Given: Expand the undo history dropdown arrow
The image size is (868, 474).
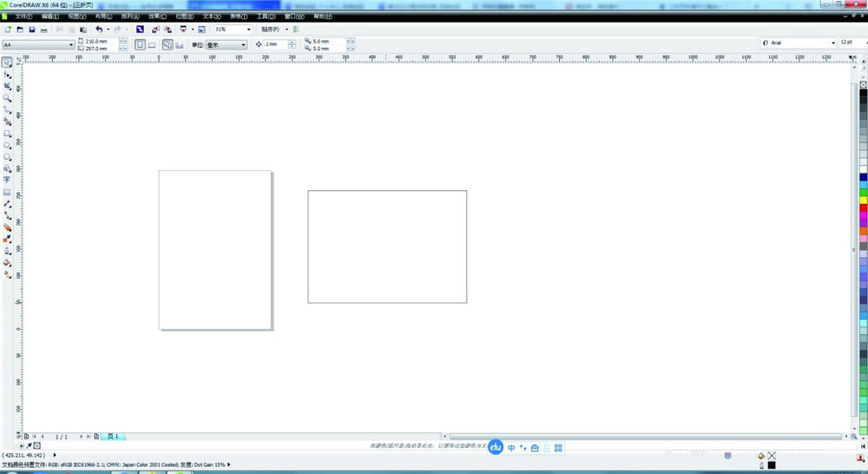Looking at the screenshot, I should tap(108, 30).
